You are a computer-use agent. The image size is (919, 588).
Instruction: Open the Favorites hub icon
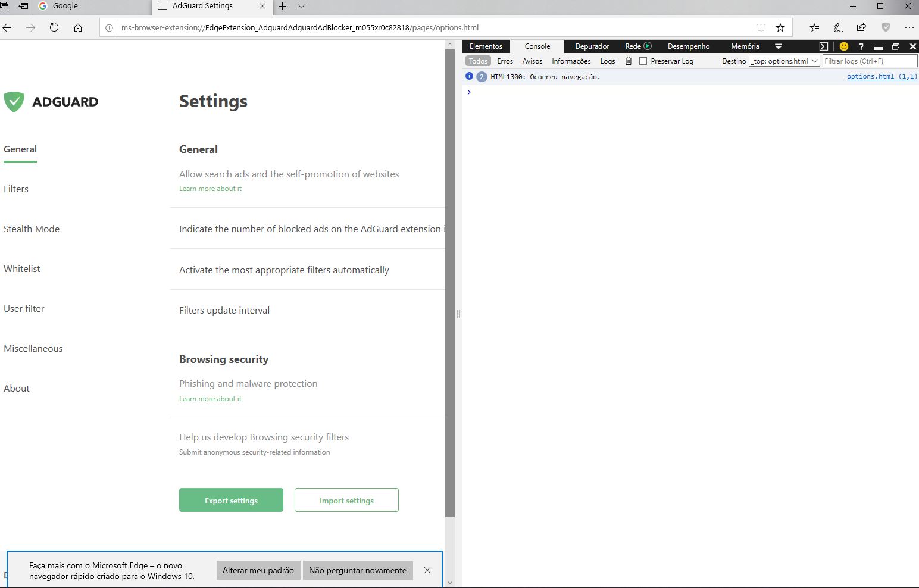click(x=814, y=27)
